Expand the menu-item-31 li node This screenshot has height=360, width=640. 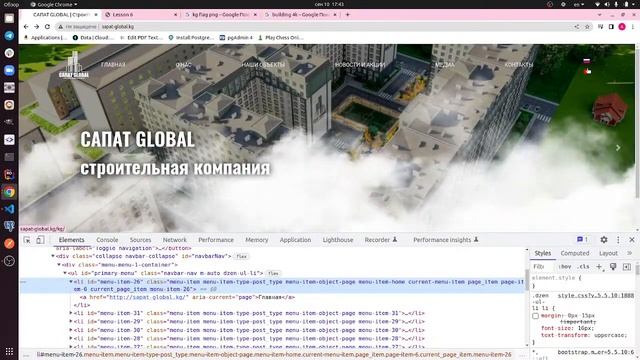click(71, 313)
